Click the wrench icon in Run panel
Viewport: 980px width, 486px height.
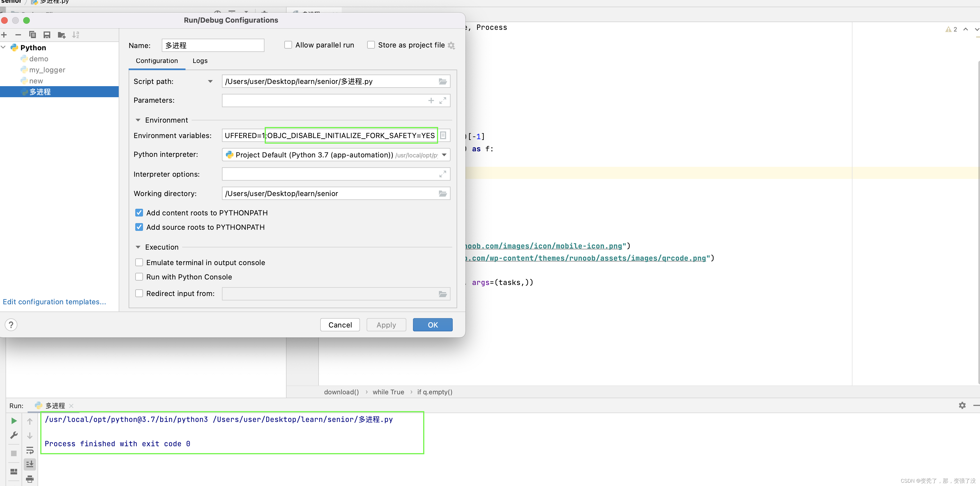pos(14,435)
